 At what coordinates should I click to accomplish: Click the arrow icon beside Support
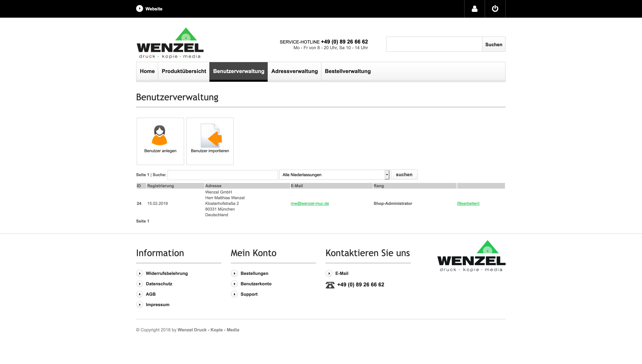(x=234, y=294)
